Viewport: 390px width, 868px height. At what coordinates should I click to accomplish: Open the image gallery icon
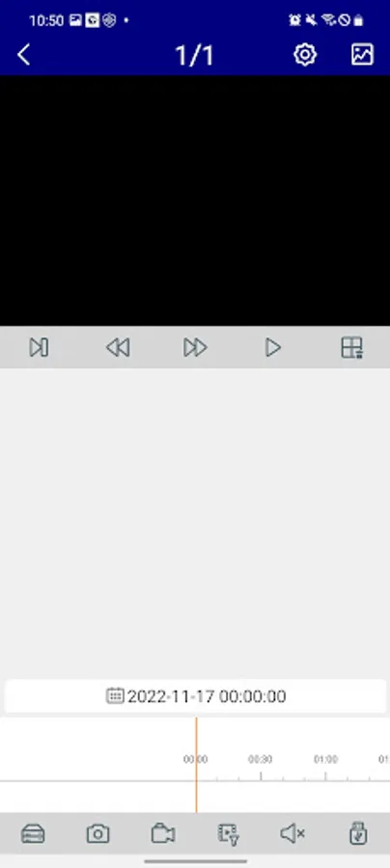(x=362, y=54)
